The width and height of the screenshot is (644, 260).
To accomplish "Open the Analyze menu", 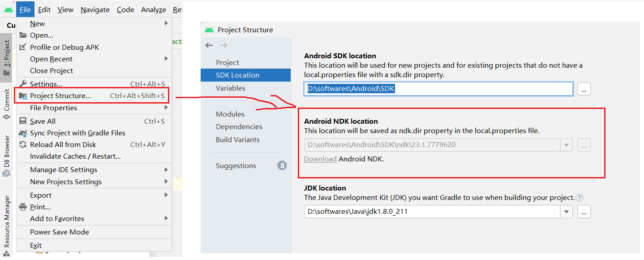I will click(x=154, y=9).
